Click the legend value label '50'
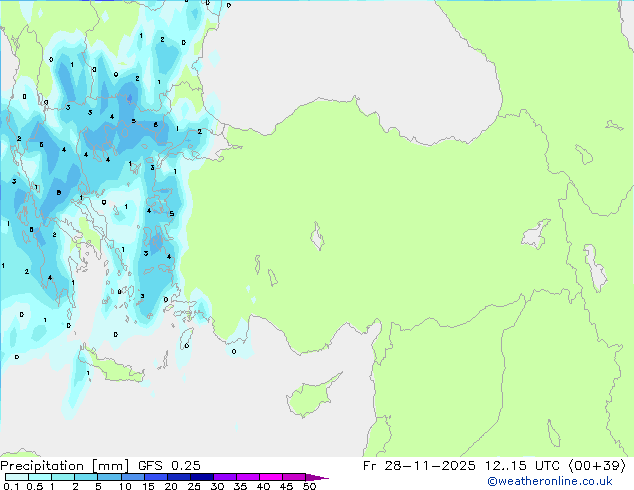634x490 pixels. point(310,486)
